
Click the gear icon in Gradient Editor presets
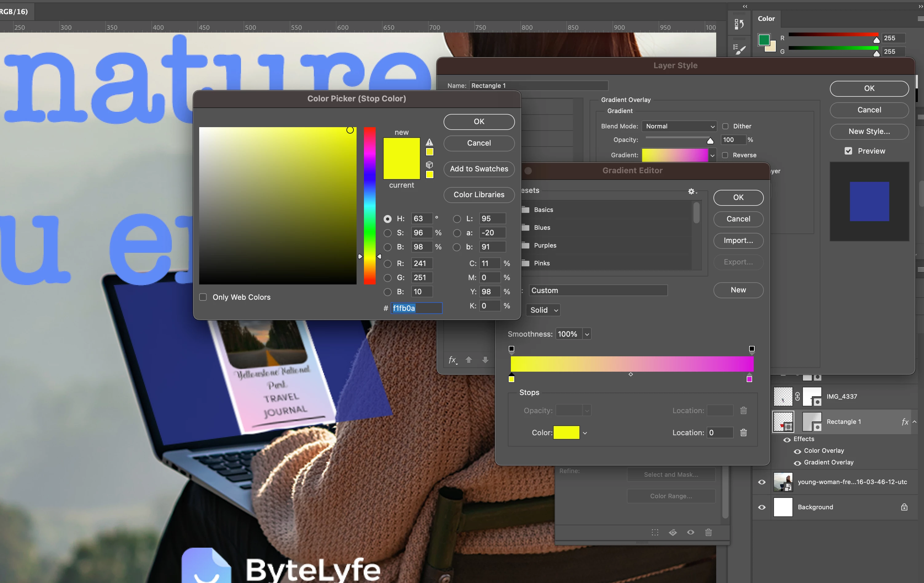click(692, 191)
